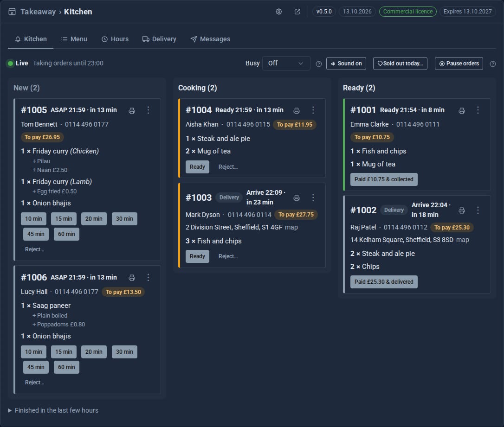Open more options menu for order #1001
Image resolution: width=504 pixels, height=427 pixels.
click(478, 110)
